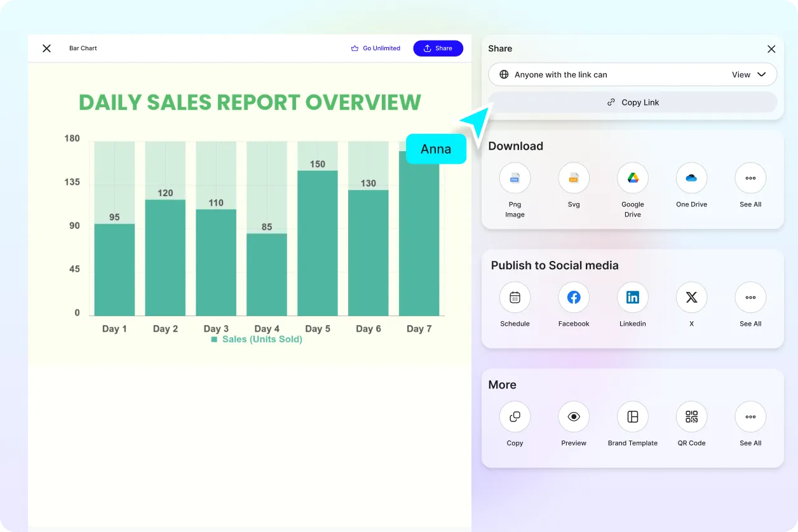Viewport: 798px width, 532px height.
Task: Open Preview with the eye icon
Action: [574, 416]
